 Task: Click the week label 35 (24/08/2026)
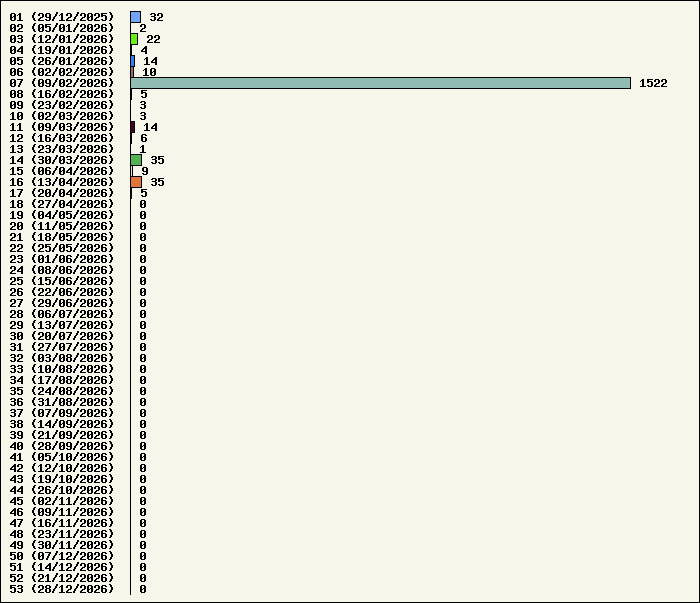click(x=62, y=391)
